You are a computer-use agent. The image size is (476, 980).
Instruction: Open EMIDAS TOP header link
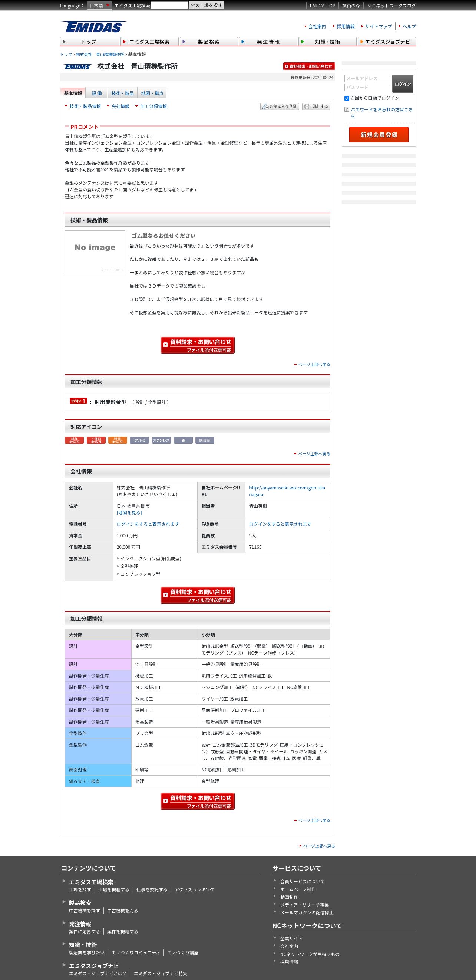[323, 6]
